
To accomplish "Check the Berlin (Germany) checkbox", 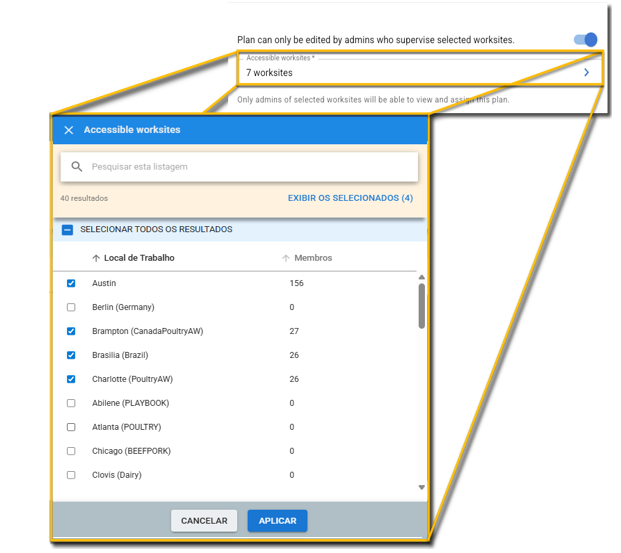I will point(71,307).
